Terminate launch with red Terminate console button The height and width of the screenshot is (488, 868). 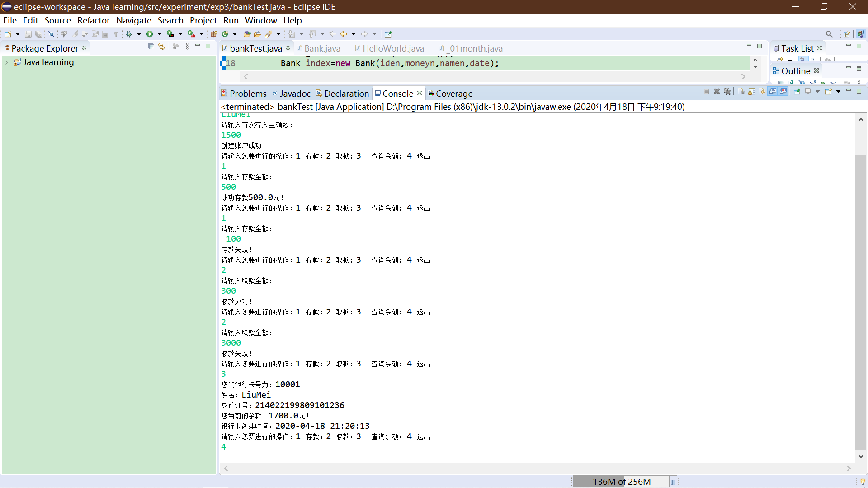[706, 91]
